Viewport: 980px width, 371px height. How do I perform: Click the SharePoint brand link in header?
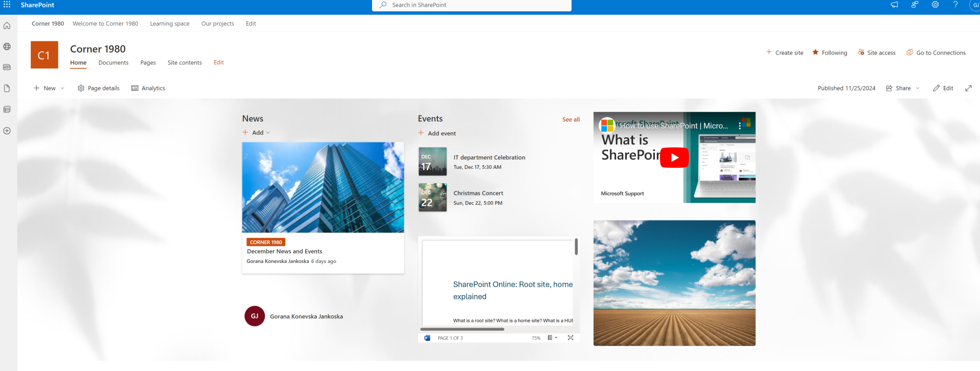[x=37, y=5]
